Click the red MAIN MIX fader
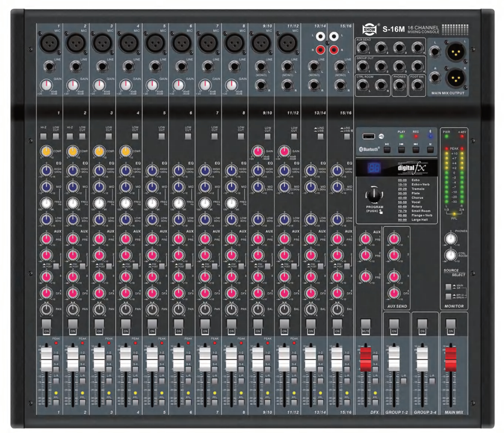This screenshot has height=436, width=504. (451, 359)
